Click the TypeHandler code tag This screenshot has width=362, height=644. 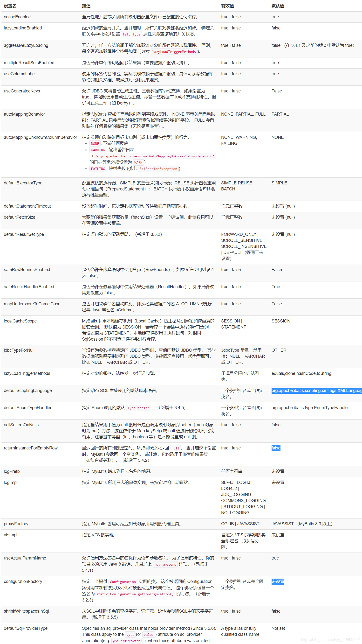click(x=138, y=408)
